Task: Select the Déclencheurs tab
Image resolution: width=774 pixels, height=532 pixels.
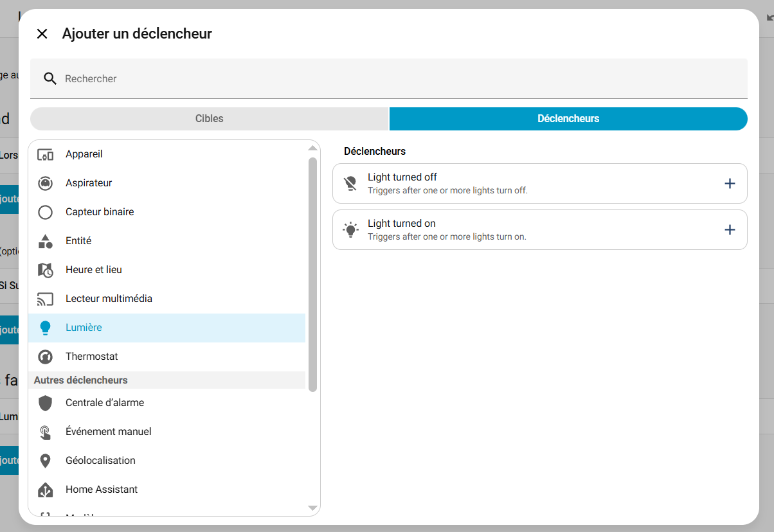Action: (568, 119)
